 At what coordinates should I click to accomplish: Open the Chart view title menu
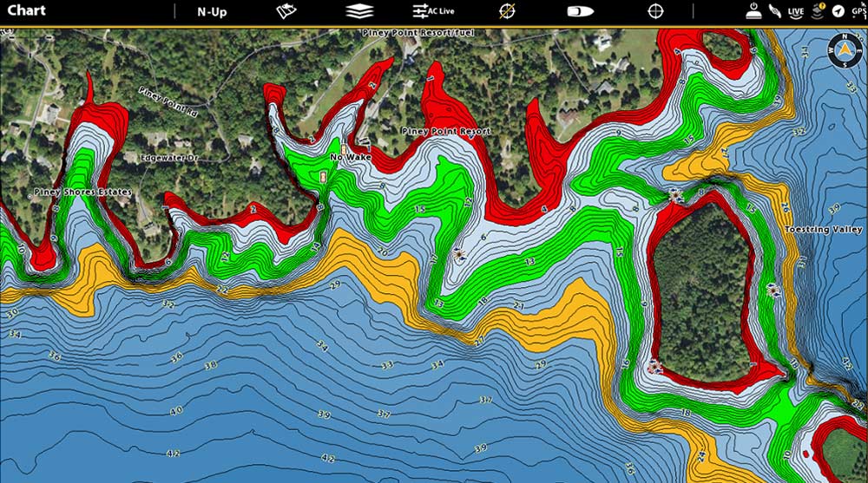(x=26, y=10)
